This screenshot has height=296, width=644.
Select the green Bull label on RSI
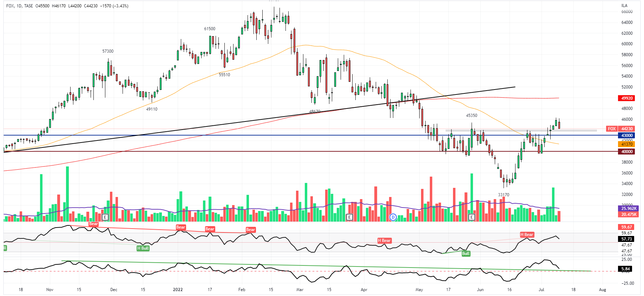[x=466, y=254]
